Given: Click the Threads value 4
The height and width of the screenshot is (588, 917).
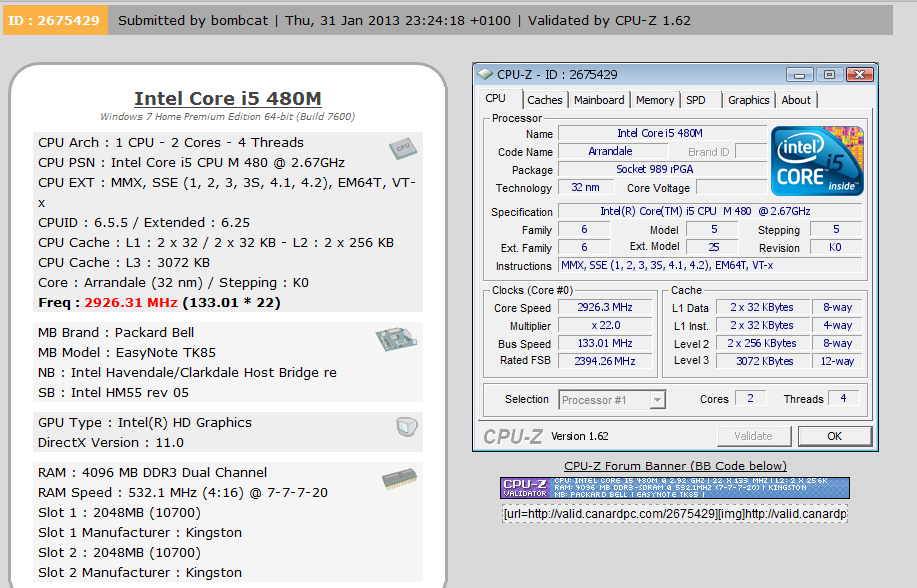Looking at the screenshot, I should tap(843, 398).
